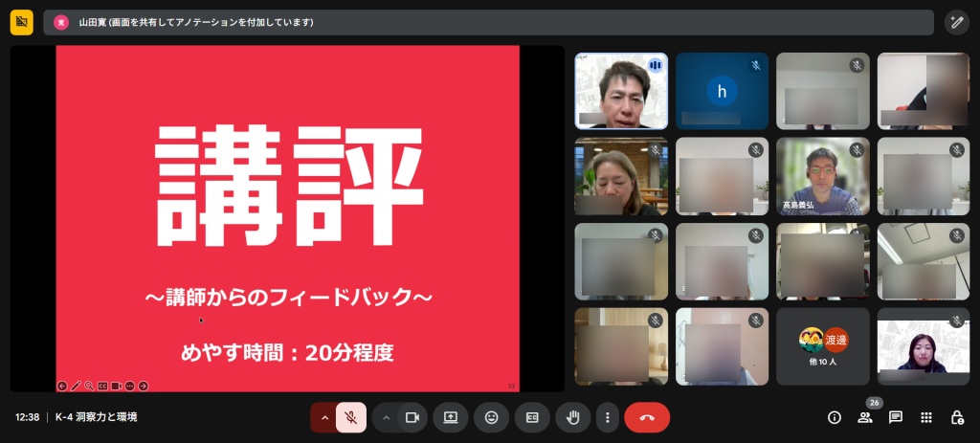Open the activities grid panel

[926, 417]
